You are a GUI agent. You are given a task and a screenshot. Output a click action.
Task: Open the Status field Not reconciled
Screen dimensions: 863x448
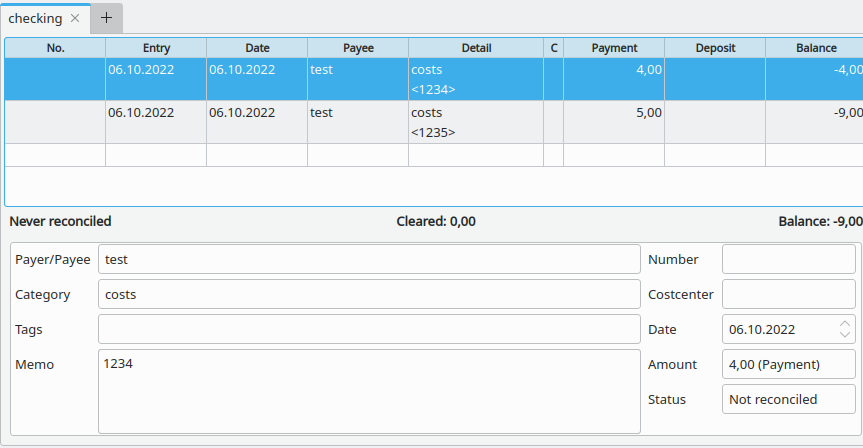[x=788, y=399]
